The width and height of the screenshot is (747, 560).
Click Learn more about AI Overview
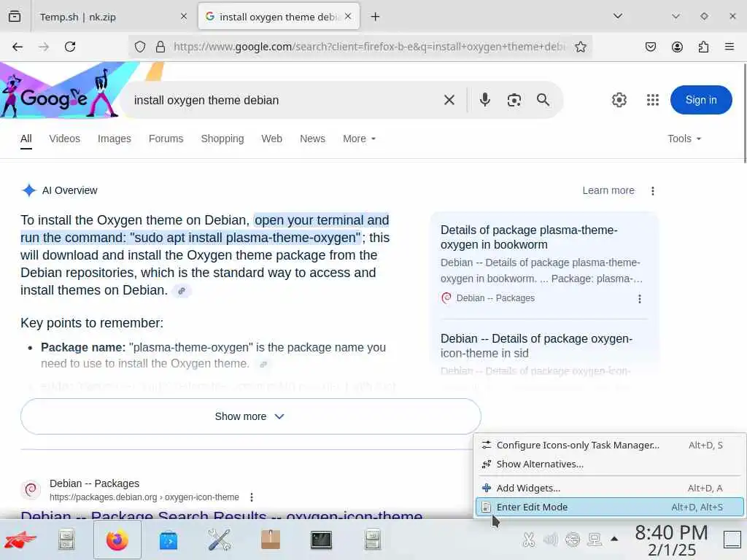point(608,190)
